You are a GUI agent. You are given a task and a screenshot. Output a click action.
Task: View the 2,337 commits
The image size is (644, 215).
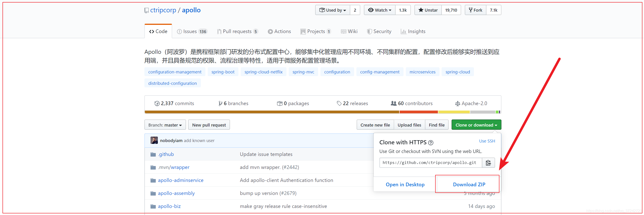pos(174,103)
